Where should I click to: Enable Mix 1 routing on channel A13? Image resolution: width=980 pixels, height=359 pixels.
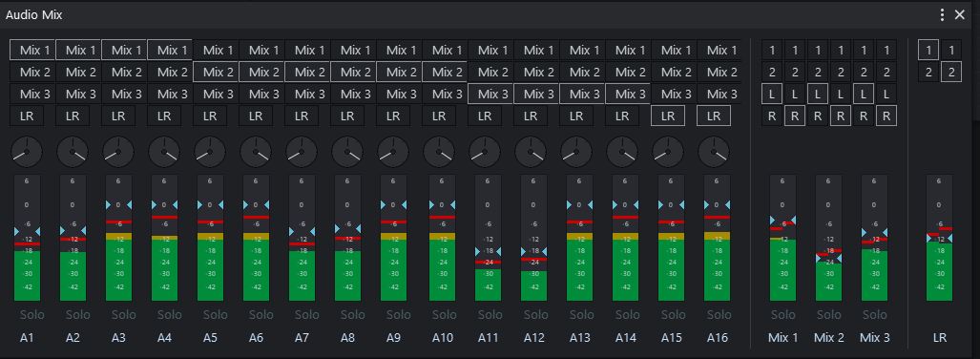(x=582, y=50)
